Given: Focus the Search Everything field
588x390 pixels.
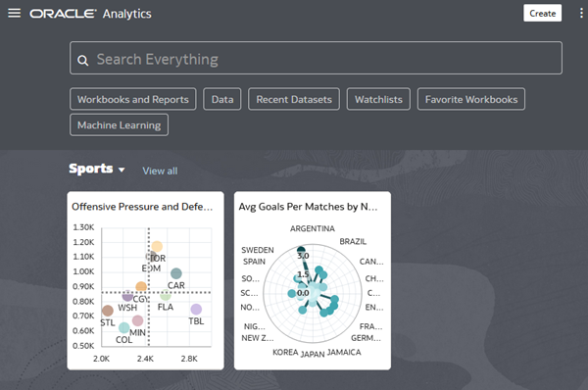Looking at the screenshot, I should 316,58.
